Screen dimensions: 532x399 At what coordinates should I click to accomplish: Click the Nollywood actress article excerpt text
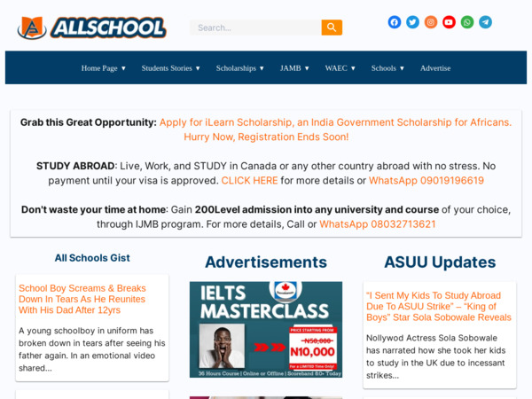pos(436,356)
